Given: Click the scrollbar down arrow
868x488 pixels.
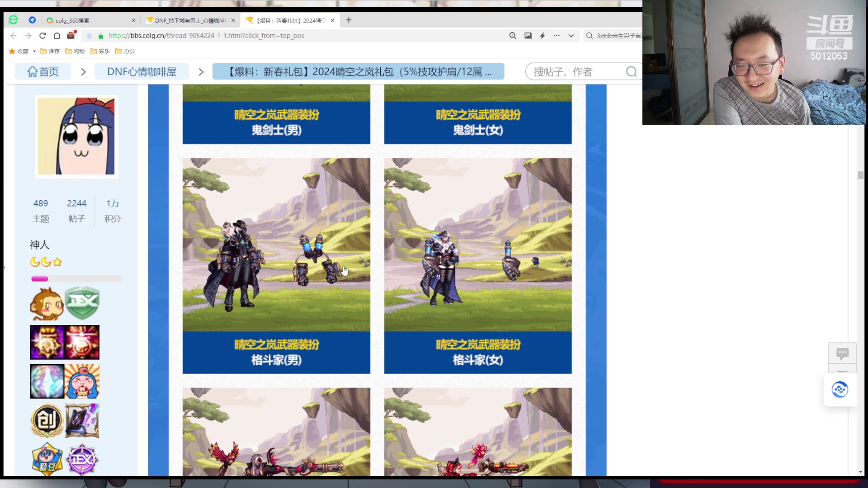Looking at the screenshot, I should pos(860,472).
